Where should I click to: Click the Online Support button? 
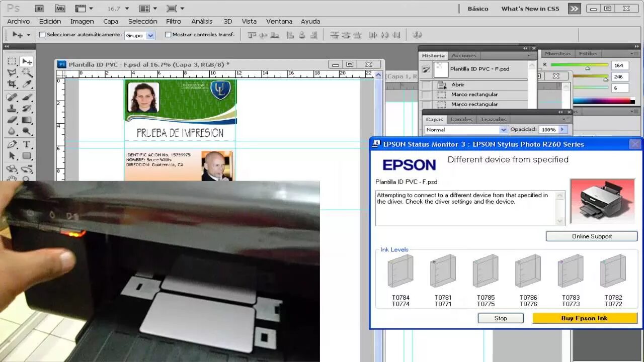[x=592, y=236]
